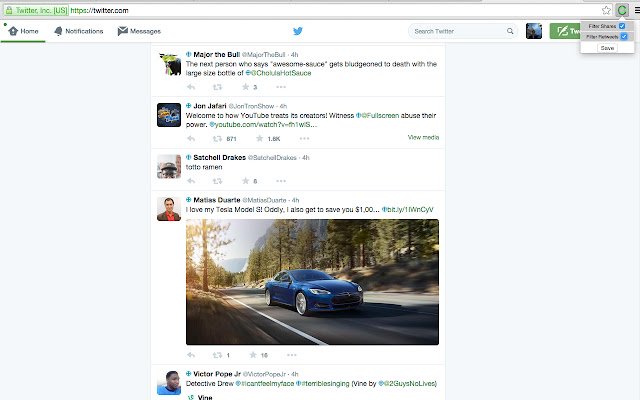Bookmark page with the star icon
The height and width of the screenshot is (400, 640).
pyautogui.click(x=607, y=10)
